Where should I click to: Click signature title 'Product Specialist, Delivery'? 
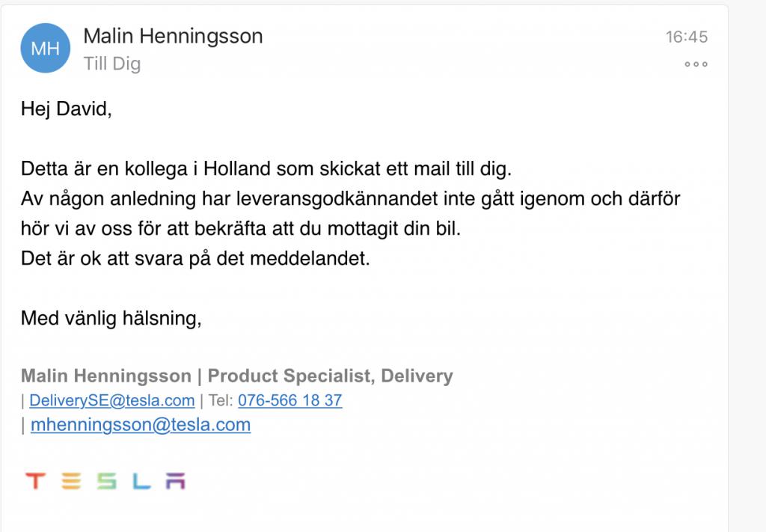point(330,376)
